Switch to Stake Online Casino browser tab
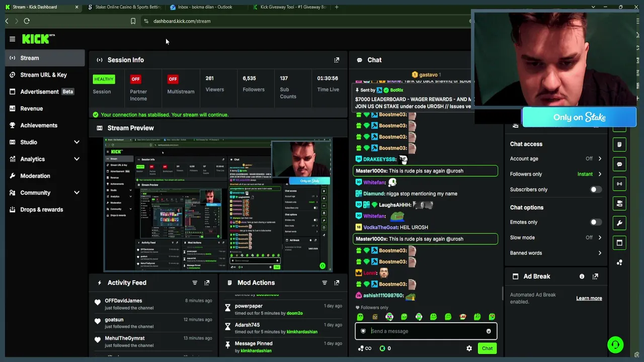The image size is (644, 362). pyautogui.click(x=124, y=7)
